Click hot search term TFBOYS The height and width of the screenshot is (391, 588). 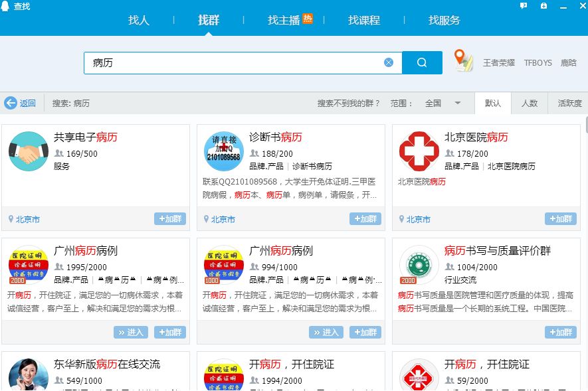538,62
